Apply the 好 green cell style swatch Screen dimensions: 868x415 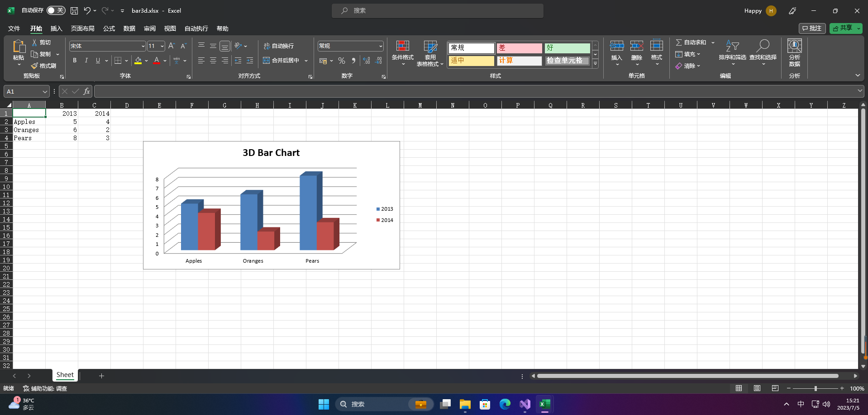click(568, 47)
